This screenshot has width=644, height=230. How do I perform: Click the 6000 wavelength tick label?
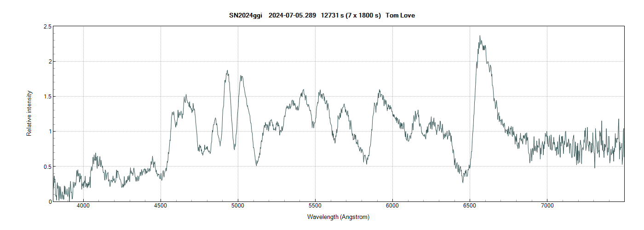(392, 207)
